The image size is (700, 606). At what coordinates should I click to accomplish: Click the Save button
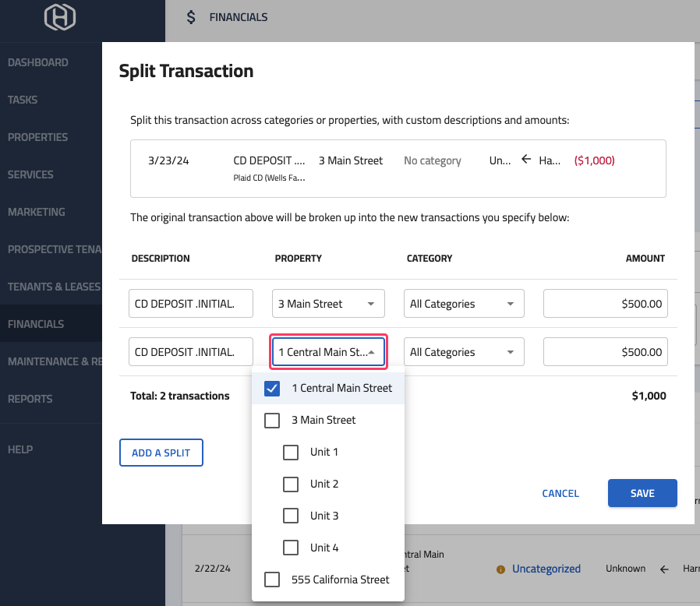pyautogui.click(x=642, y=493)
